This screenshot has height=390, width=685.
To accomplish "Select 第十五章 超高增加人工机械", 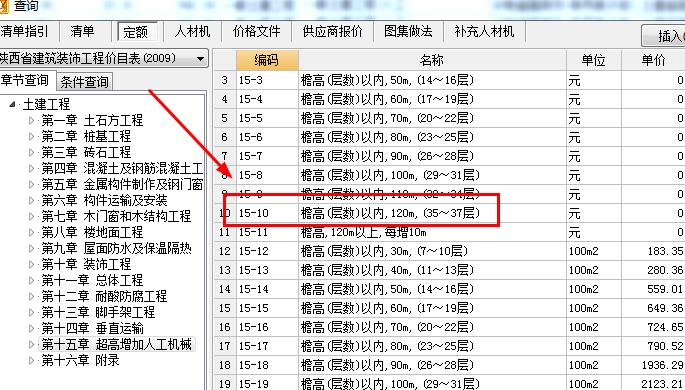I will [x=116, y=345].
